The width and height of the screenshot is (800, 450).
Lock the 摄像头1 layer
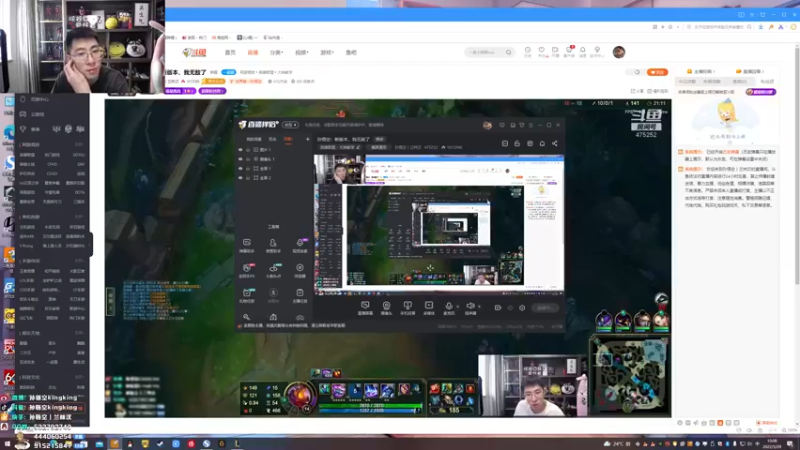(x=248, y=159)
